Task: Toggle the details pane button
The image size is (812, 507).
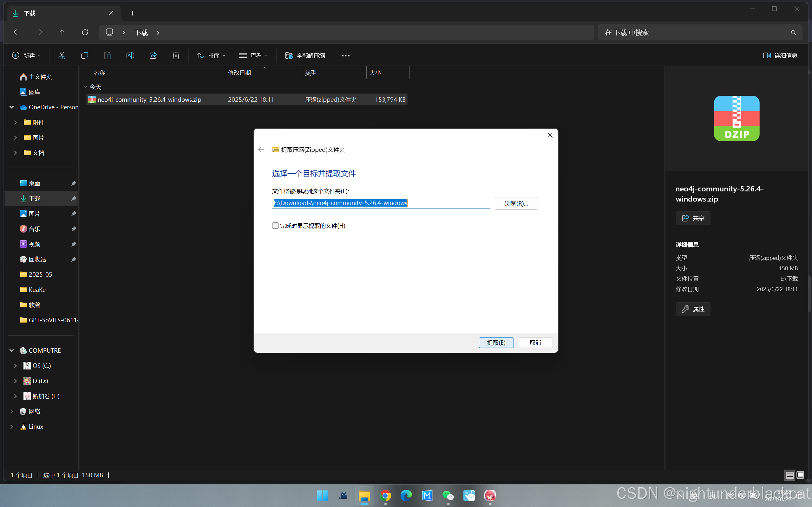Action: pyautogui.click(x=780, y=56)
